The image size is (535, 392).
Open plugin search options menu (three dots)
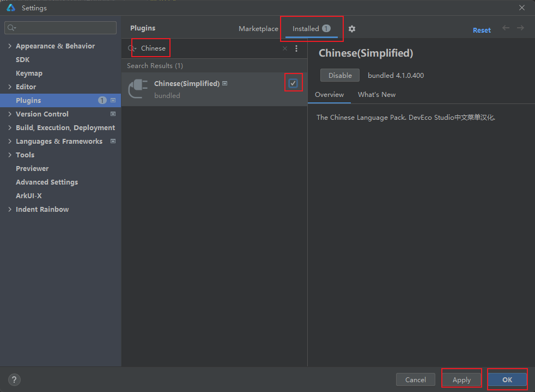click(x=296, y=48)
